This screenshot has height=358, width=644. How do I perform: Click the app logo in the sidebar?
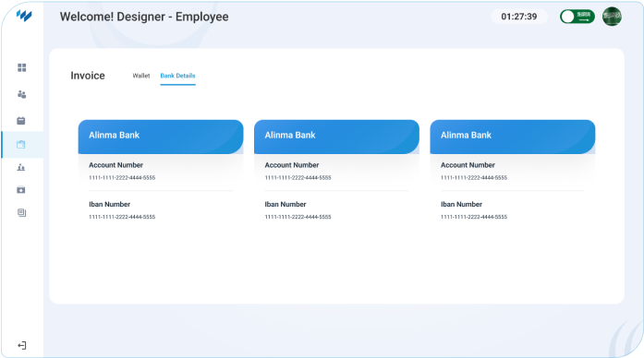coord(24,16)
